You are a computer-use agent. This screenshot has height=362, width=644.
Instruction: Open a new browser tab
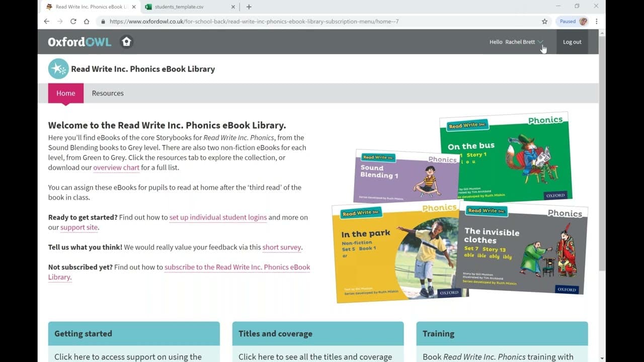click(249, 7)
